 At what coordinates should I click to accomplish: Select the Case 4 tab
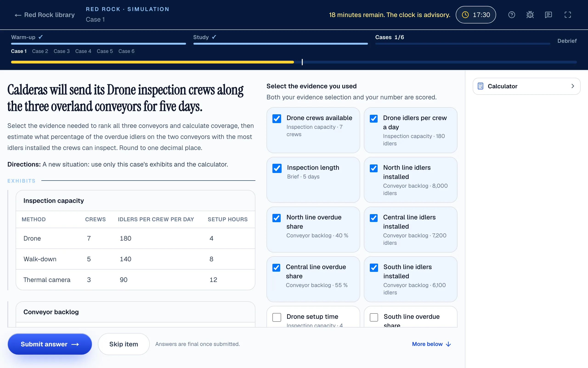click(x=83, y=51)
